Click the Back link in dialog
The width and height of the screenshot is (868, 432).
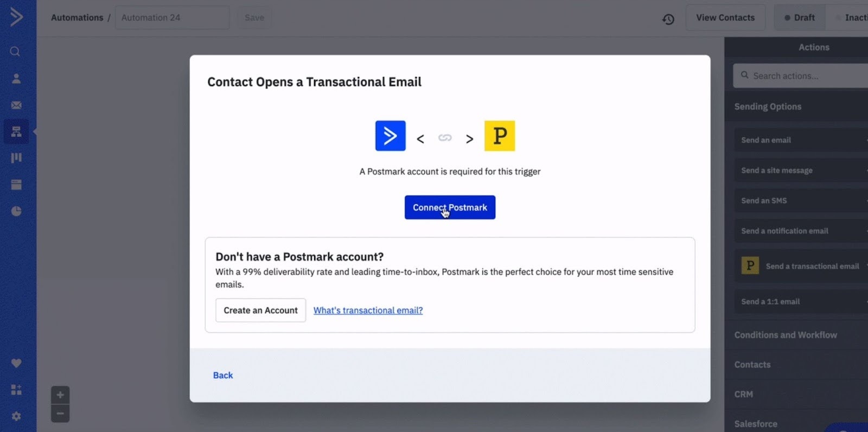(223, 376)
